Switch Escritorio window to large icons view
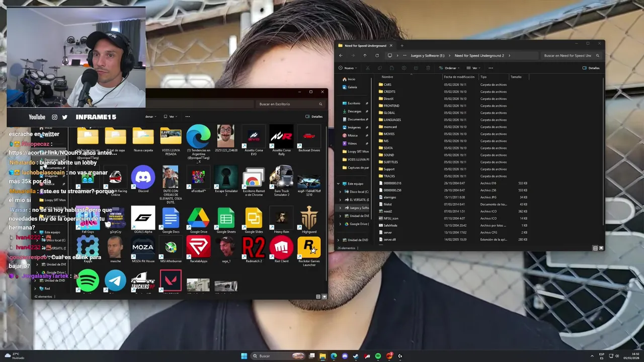This screenshot has width=644, height=362. point(324,297)
